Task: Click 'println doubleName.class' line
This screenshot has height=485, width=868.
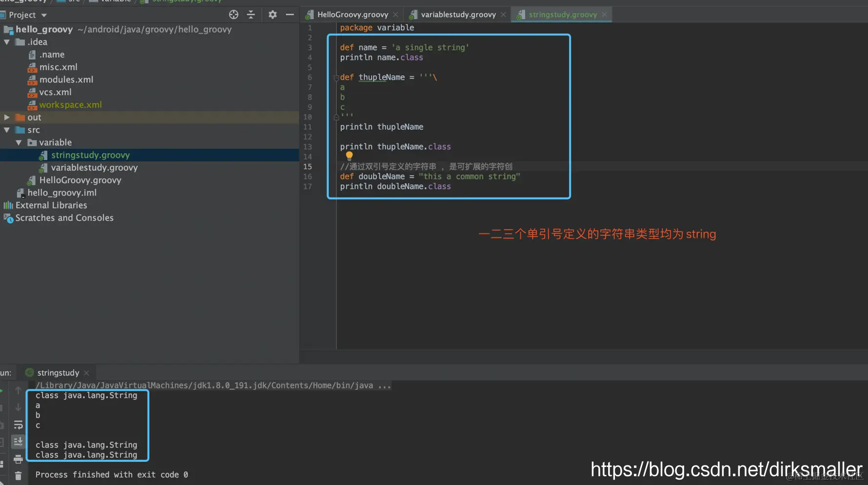Action: point(395,186)
